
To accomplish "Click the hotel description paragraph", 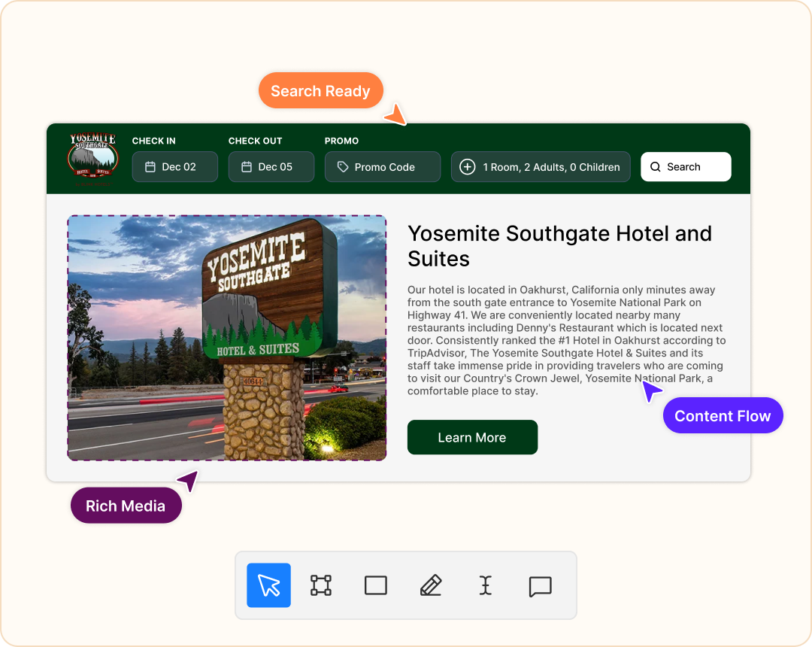I will coord(567,340).
